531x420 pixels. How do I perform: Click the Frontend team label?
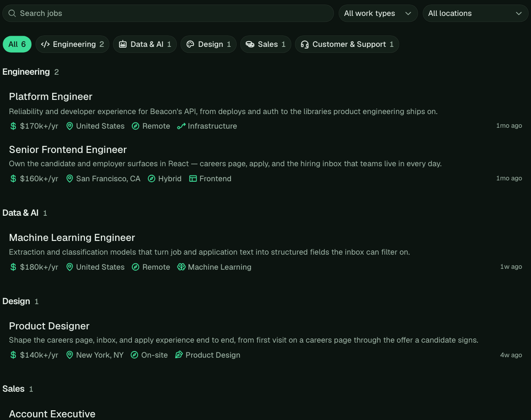click(215, 179)
